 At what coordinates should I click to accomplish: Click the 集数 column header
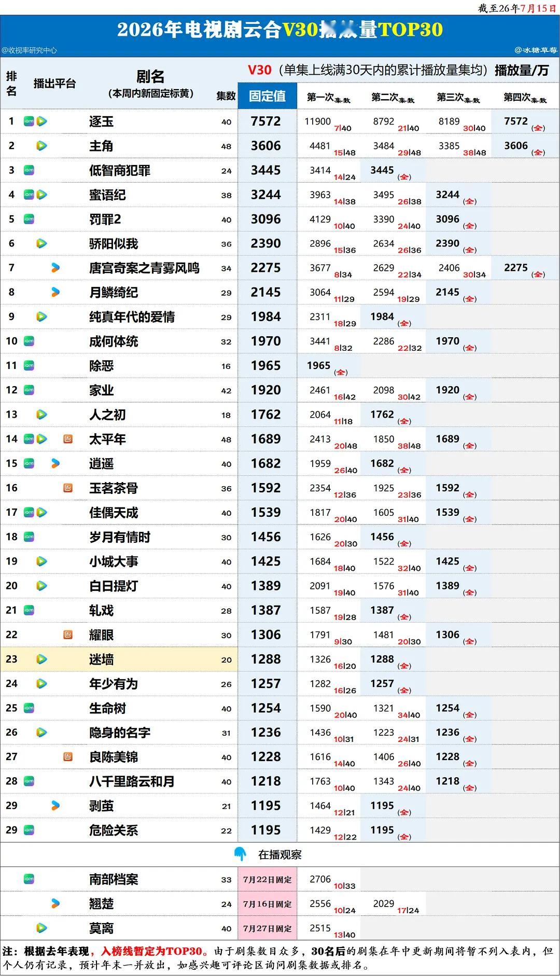[x=226, y=96]
